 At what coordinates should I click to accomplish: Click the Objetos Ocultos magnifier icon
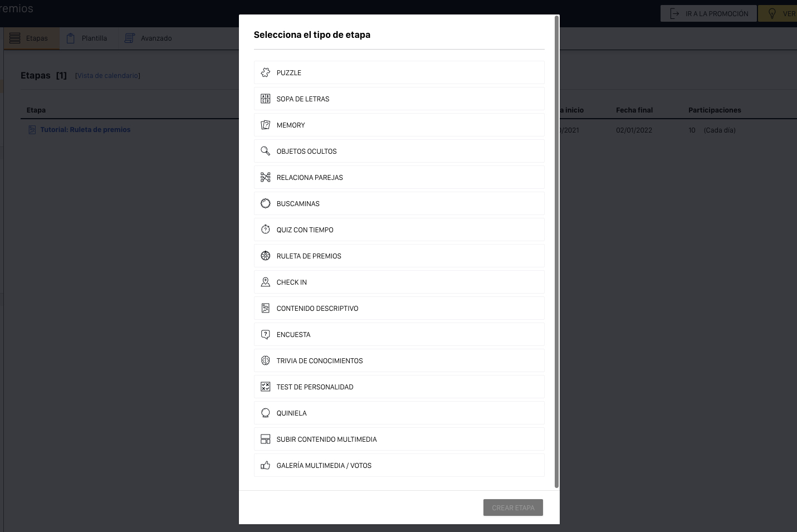[266, 151]
